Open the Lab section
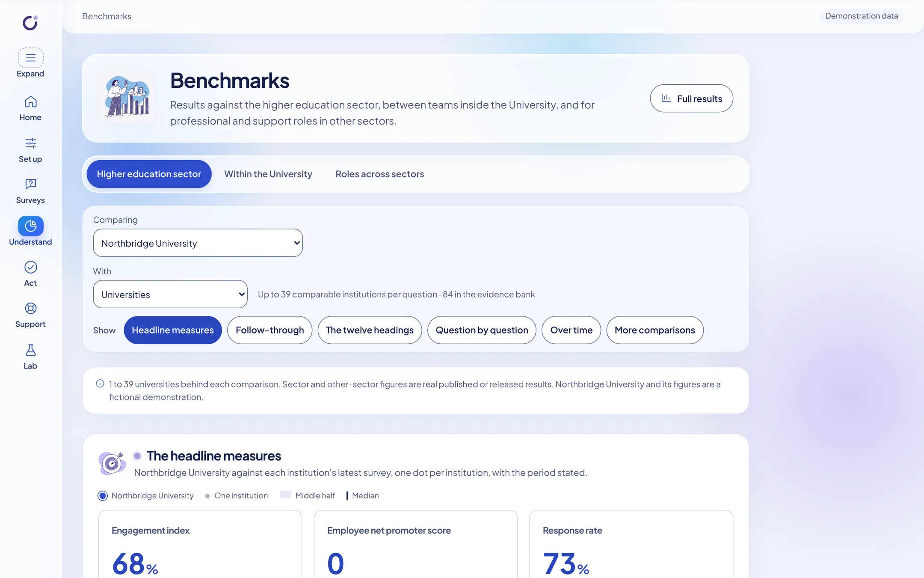Viewport: 924px width, 578px height. coord(30,357)
